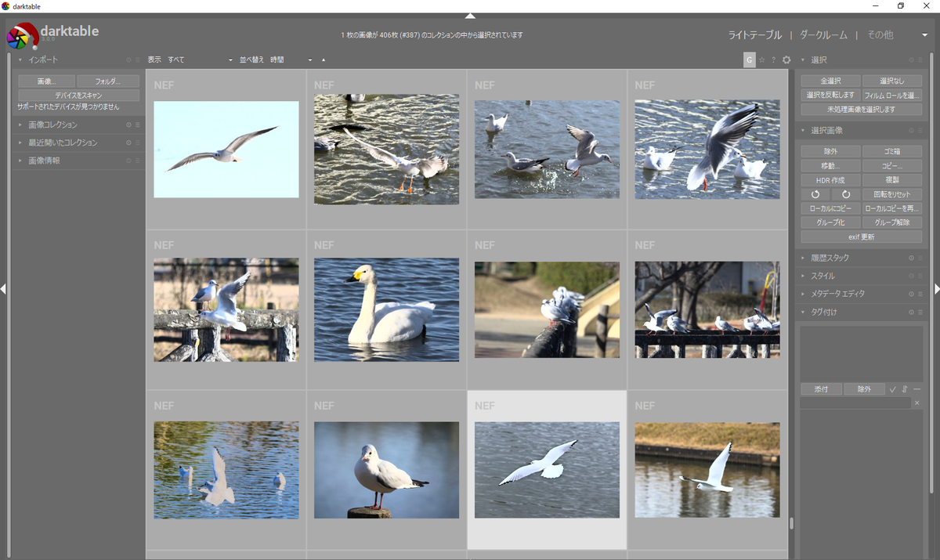Clear tag search field with x icon
940x560 pixels.
916,403
